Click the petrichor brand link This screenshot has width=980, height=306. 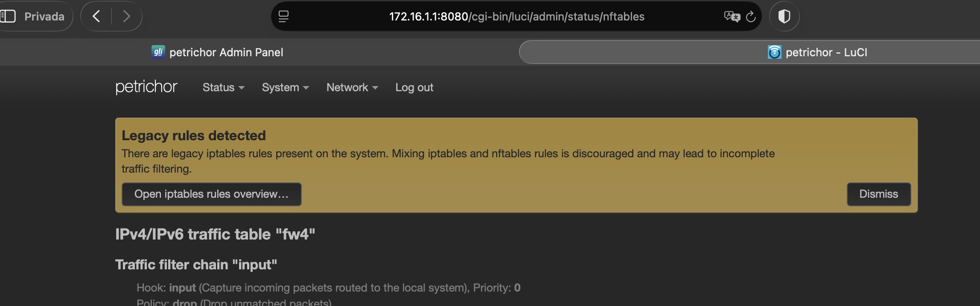tap(146, 87)
